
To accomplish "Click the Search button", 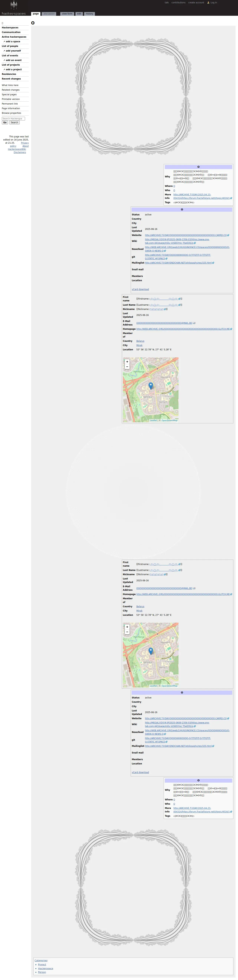I will [x=14, y=123].
